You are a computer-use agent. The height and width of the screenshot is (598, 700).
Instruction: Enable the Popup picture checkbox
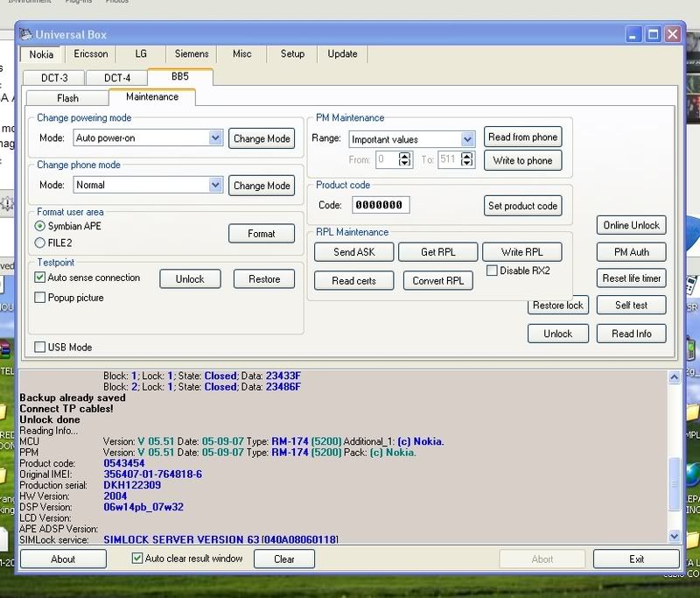click(x=39, y=298)
